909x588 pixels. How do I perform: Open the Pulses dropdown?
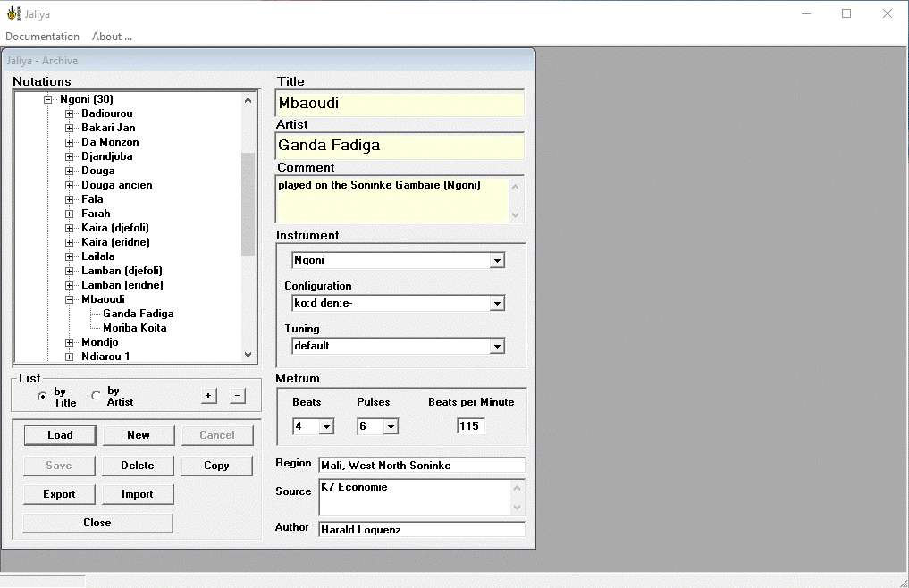[391, 426]
